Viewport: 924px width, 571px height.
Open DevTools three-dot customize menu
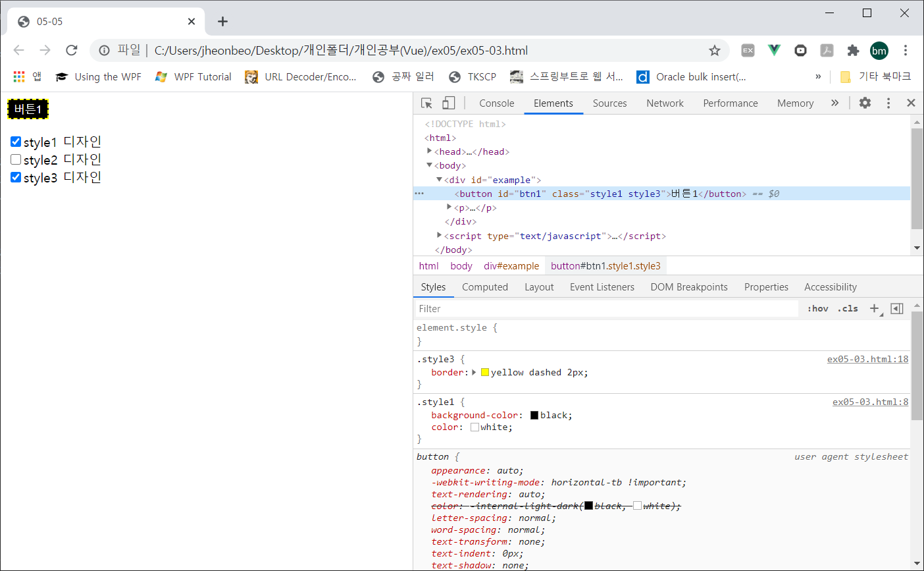coord(888,103)
